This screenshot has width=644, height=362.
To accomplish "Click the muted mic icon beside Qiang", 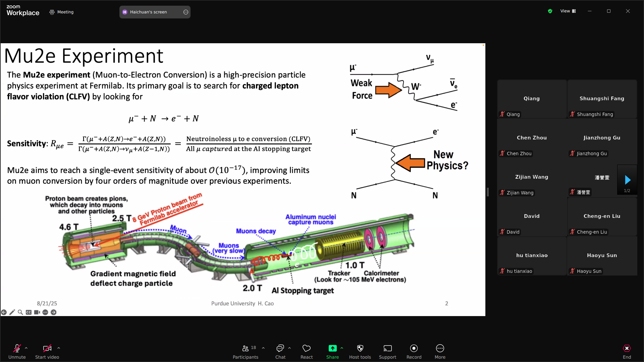I will (x=502, y=114).
